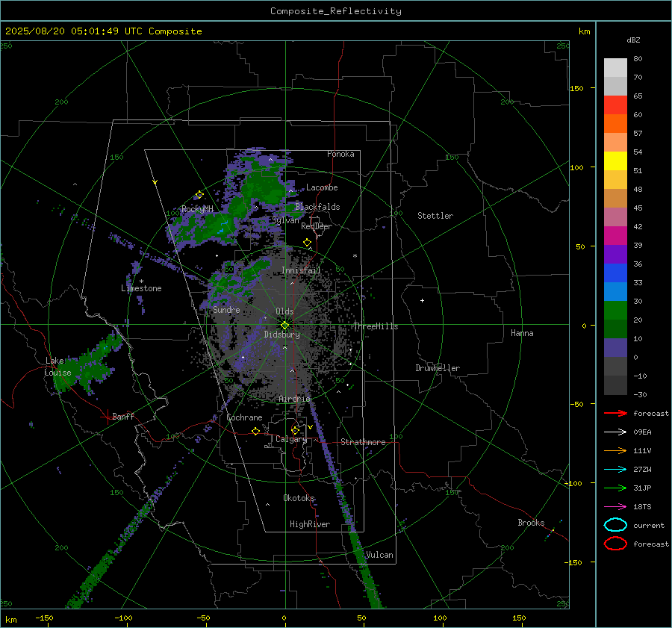Screen dimensions: 672x628
Task: Click the -150 tick on bottom axis
Action: point(44,618)
